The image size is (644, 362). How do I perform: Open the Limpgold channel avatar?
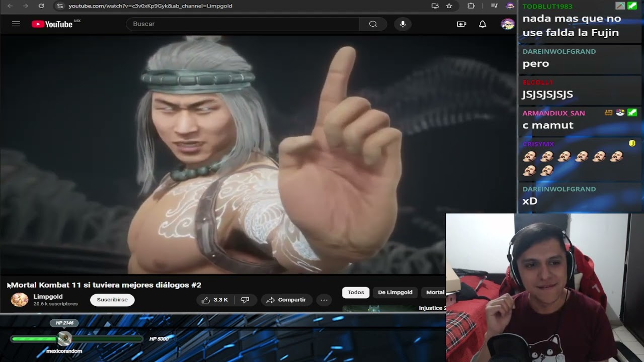click(20, 300)
